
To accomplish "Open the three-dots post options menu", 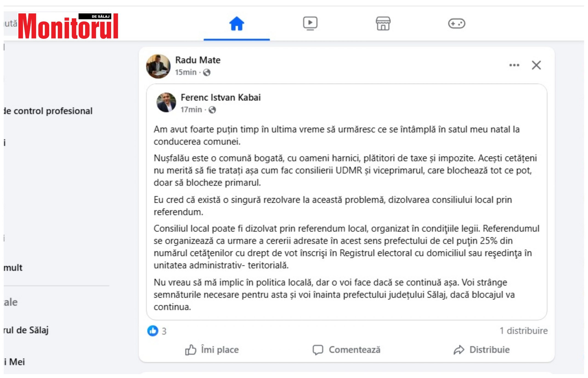I will pyautogui.click(x=514, y=65).
